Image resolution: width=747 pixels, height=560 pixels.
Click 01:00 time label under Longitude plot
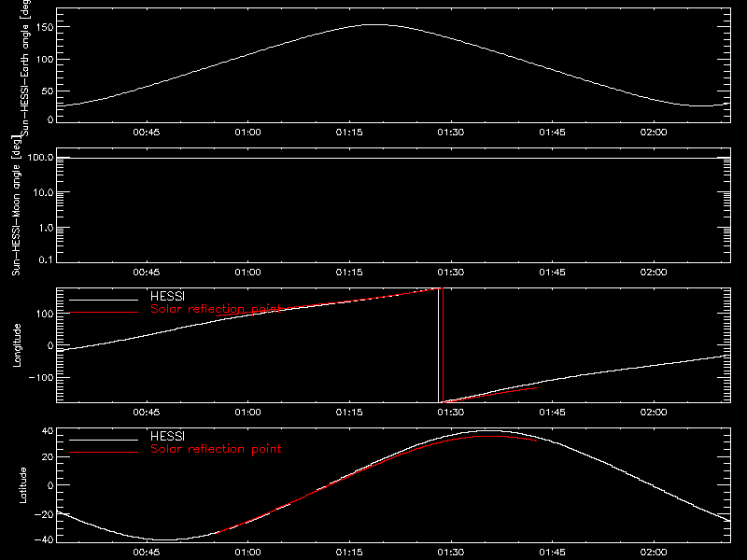(x=247, y=412)
